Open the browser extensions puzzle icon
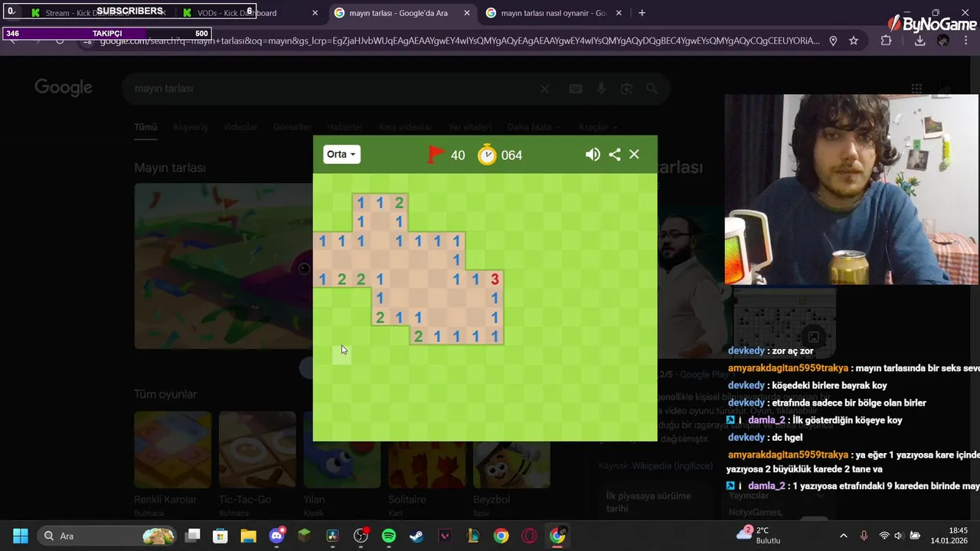Screen dimensions: 980x551 click(886, 41)
